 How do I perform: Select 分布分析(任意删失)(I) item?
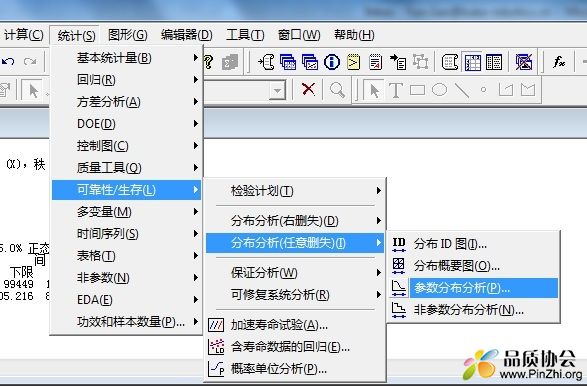(x=295, y=243)
